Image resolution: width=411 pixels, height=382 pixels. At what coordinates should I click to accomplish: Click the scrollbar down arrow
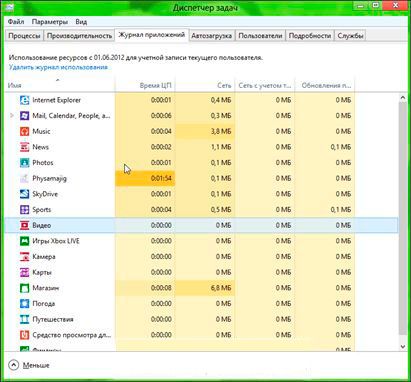click(x=403, y=347)
